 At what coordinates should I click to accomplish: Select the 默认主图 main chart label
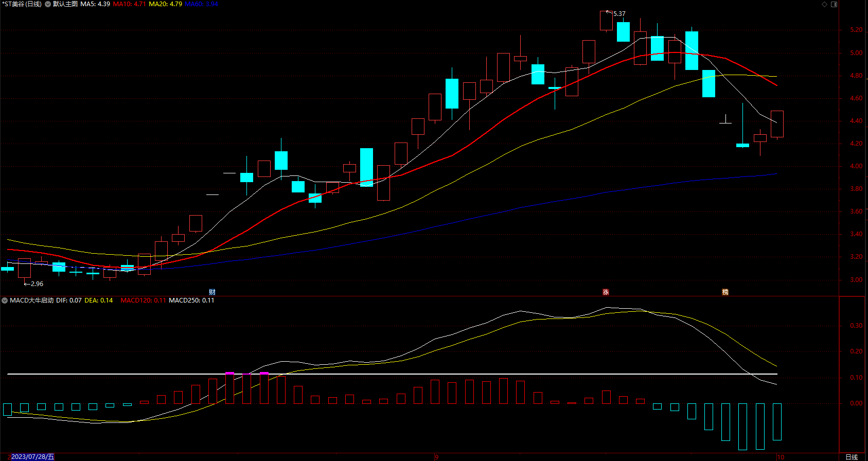click(x=65, y=4)
